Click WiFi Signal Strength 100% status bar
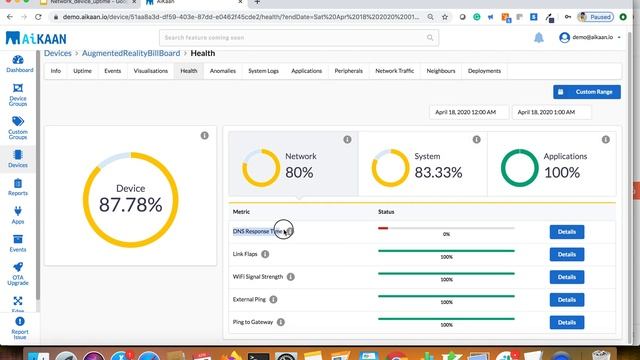 pos(446,274)
